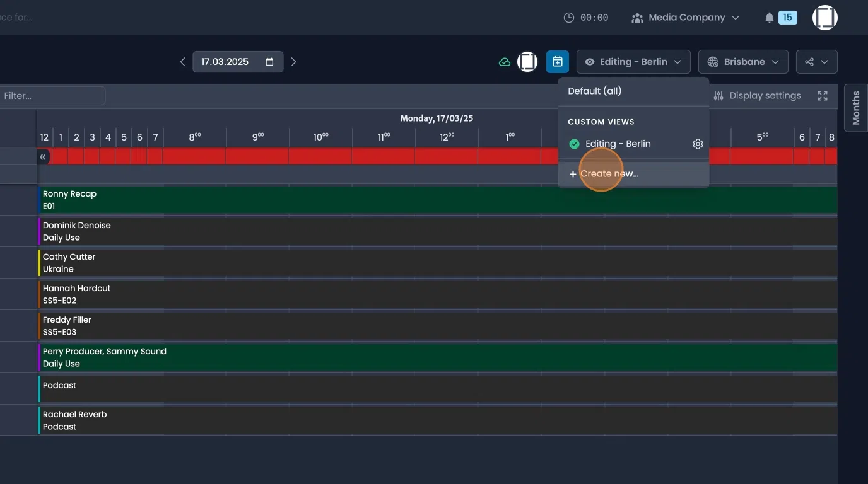Click the clock icon showing 00:00

[566, 17]
